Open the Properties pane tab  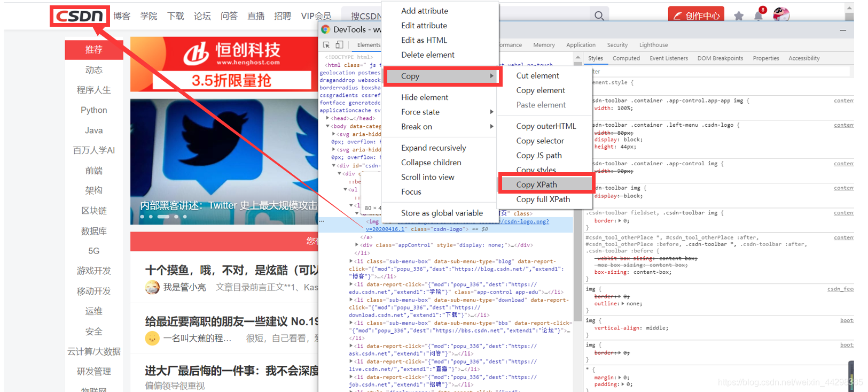click(x=766, y=58)
